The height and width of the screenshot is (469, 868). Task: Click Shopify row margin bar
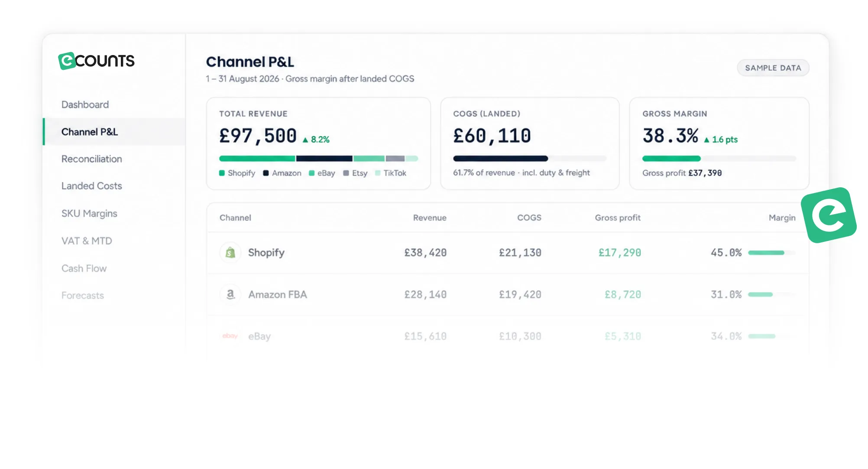click(x=772, y=253)
